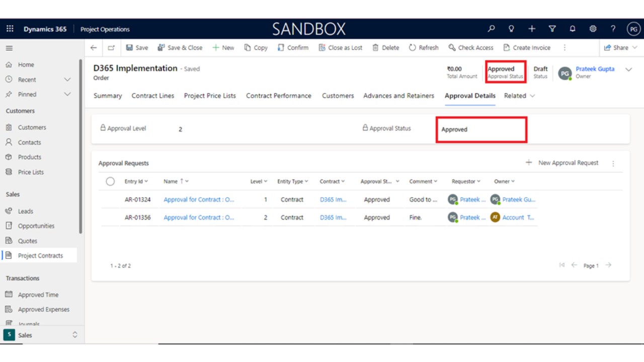Click Create Invoice command
Image resolution: width=644 pixels, height=362 pixels.
[527, 48]
